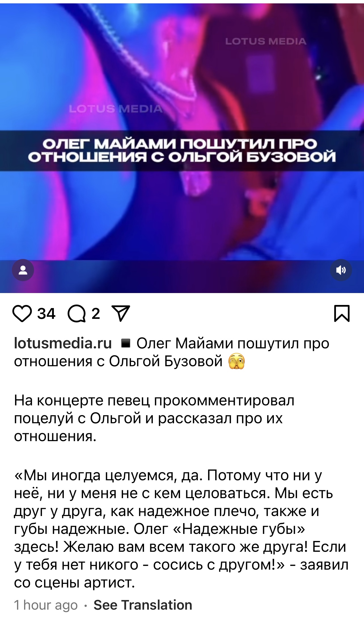Like the post with the heart icon
The height and width of the screenshot is (619, 364).
coord(22,313)
